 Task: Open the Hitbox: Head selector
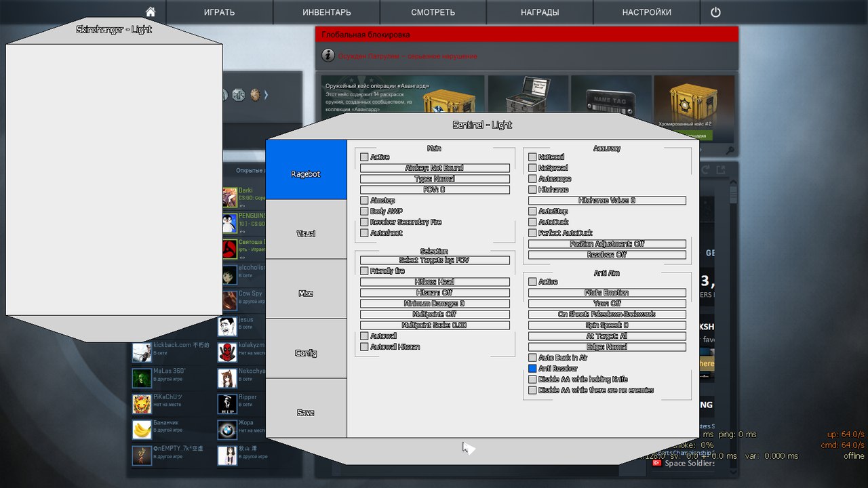(x=435, y=282)
